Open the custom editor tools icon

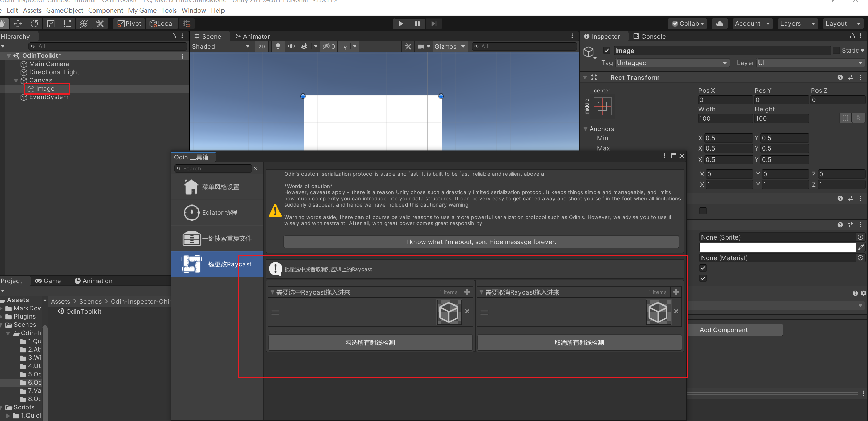[100, 24]
